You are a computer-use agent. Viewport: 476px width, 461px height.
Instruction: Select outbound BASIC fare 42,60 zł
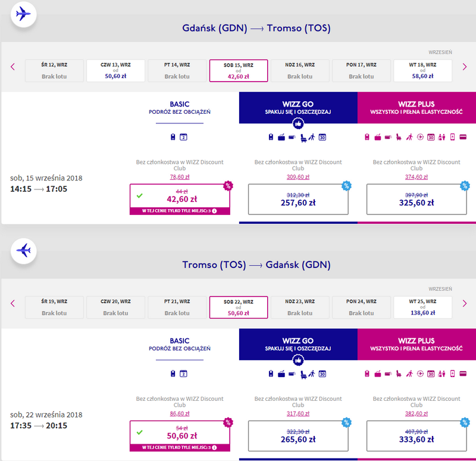[180, 200]
